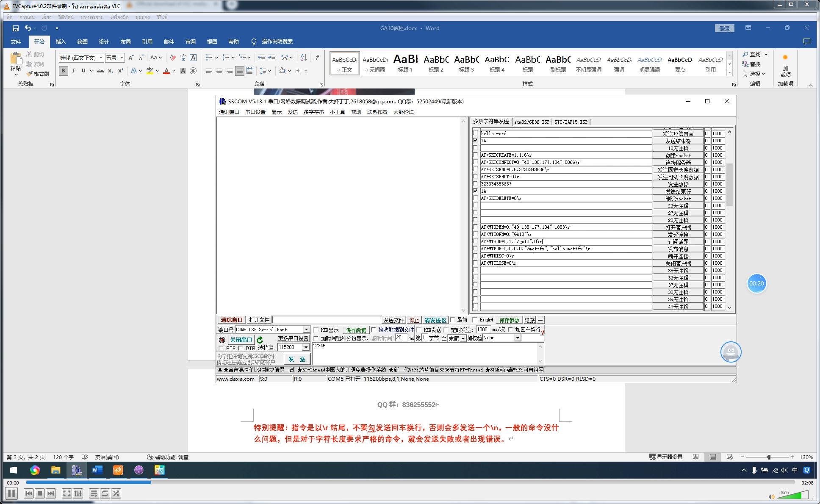The width and height of the screenshot is (820, 504).
Task: Uncheck the first 1A row checkbox in SSCOM
Action: [475, 141]
